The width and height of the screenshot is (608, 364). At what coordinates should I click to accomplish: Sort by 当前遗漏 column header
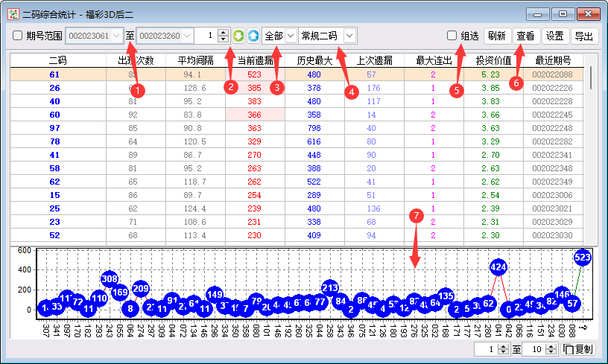pos(255,60)
